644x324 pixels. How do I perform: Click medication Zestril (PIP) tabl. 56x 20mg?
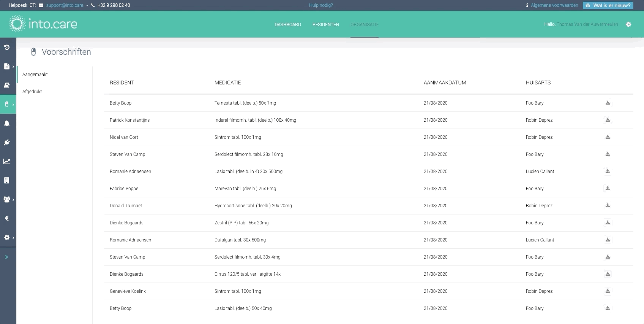tap(241, 223)
